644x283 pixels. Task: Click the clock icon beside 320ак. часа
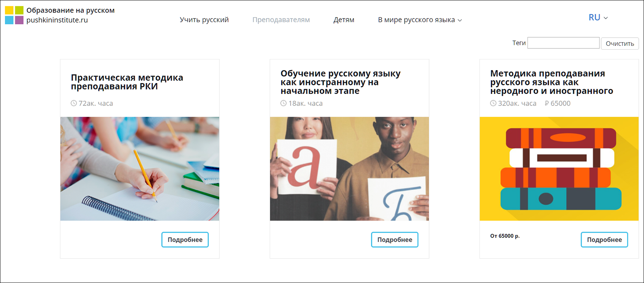click(493, 103)
